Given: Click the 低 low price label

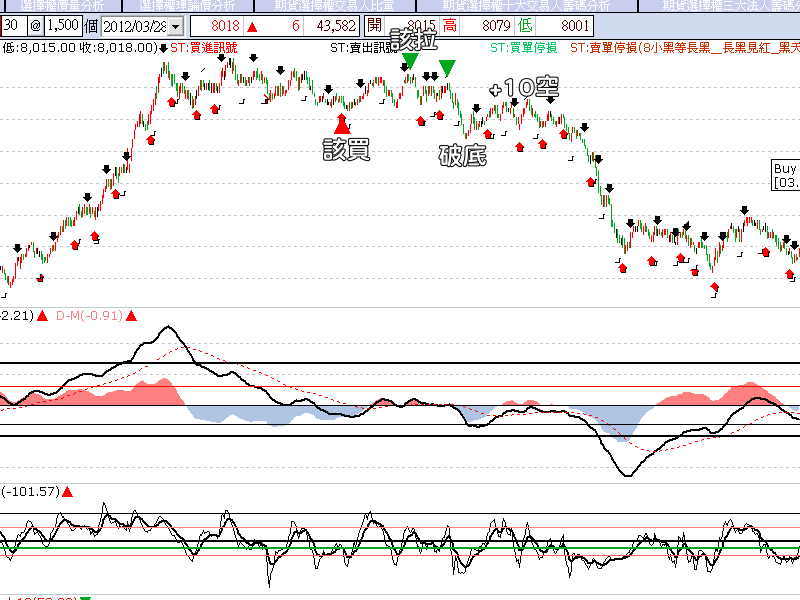Looking at the screenshot, I should pyautogui.click(x=524, y=26).
